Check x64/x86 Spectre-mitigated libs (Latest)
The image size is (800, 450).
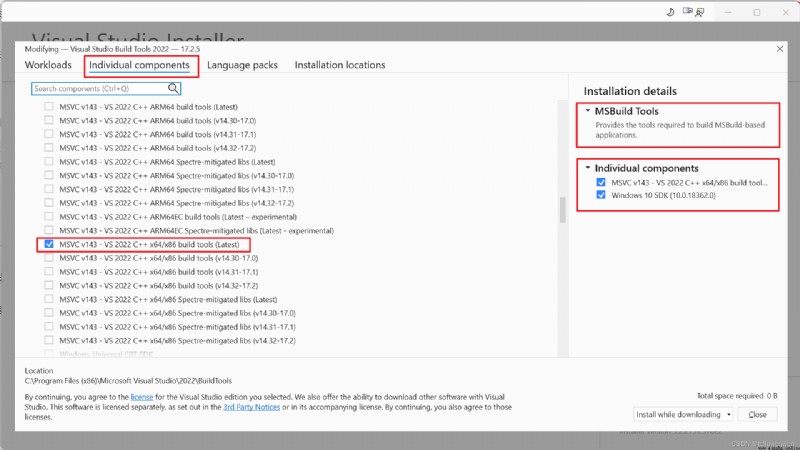48,299
